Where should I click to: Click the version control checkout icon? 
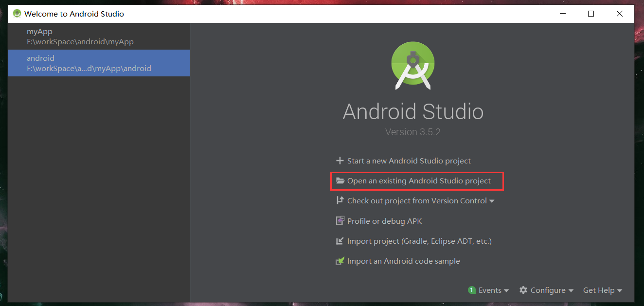pos(340,201)
